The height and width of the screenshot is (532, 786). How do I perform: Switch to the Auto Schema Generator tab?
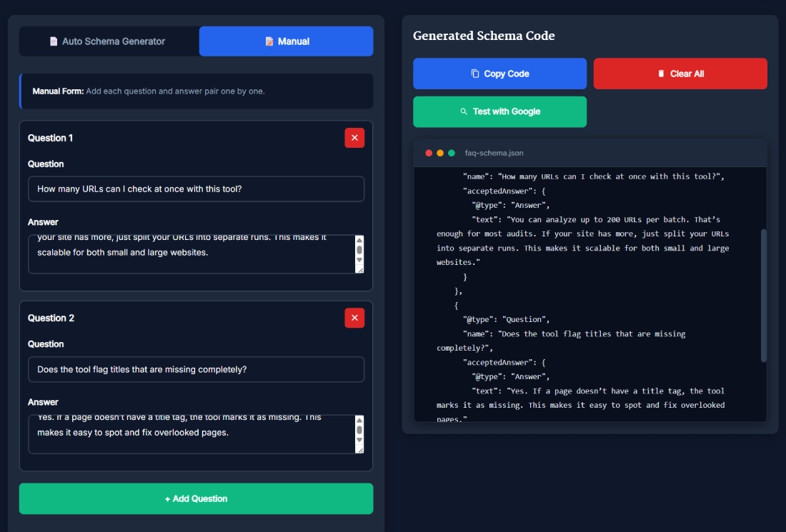[107, 41]
